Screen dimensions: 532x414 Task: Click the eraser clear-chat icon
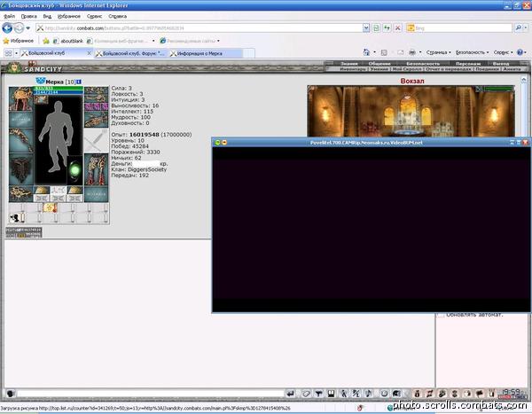point(306,394)
